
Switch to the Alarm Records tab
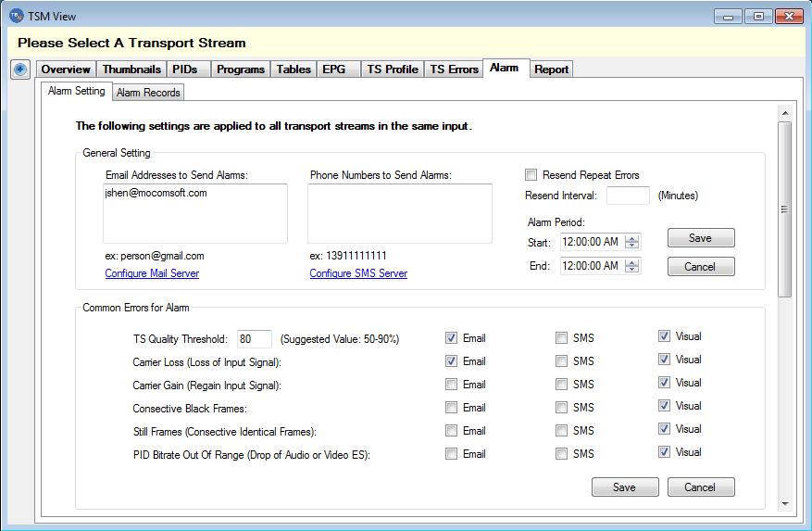coord(148,93)
